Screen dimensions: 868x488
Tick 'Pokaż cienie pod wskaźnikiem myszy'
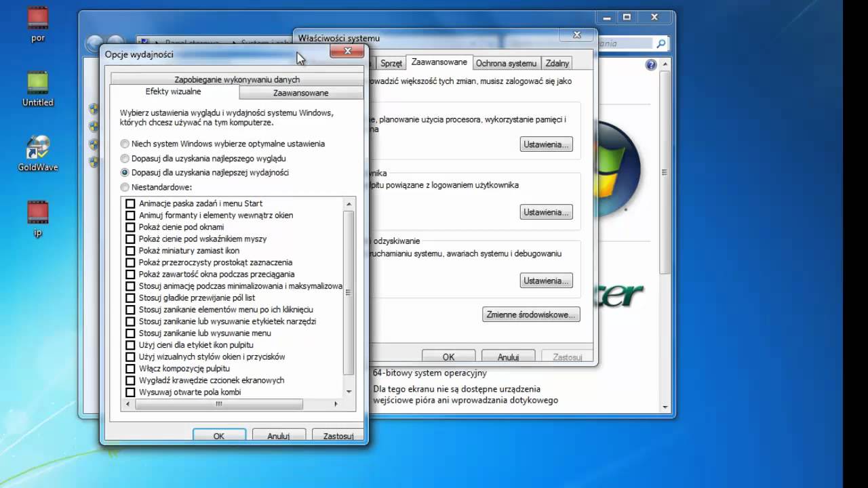click(130, 239)
